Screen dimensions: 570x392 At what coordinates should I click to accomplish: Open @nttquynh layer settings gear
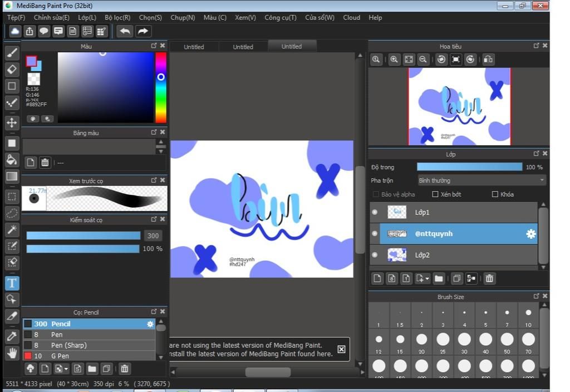click(530, 234)
